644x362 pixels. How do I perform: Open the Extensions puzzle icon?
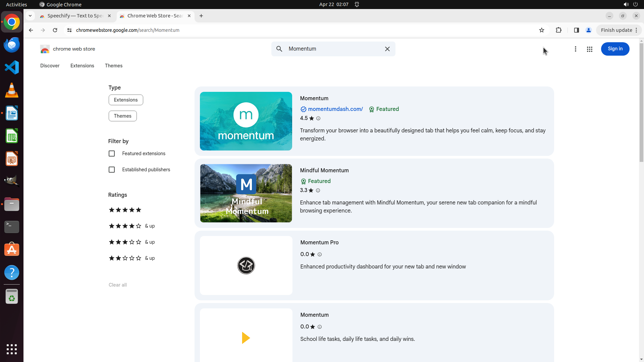pos(558,30)
